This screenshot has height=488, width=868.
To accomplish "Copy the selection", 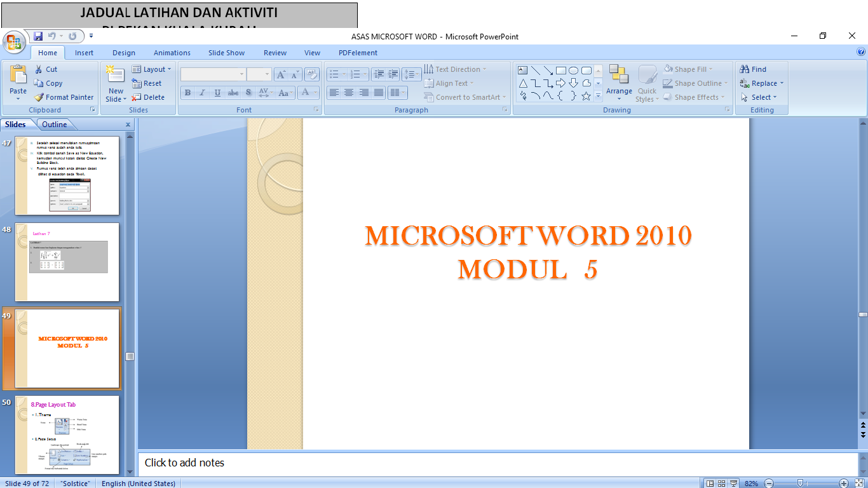I will click(48, 83).
